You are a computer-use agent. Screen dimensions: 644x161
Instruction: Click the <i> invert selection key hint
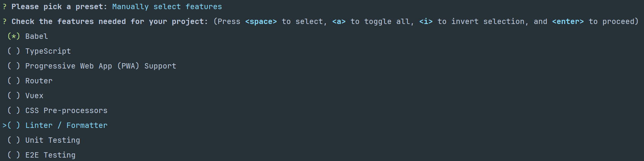coord(426,22)
